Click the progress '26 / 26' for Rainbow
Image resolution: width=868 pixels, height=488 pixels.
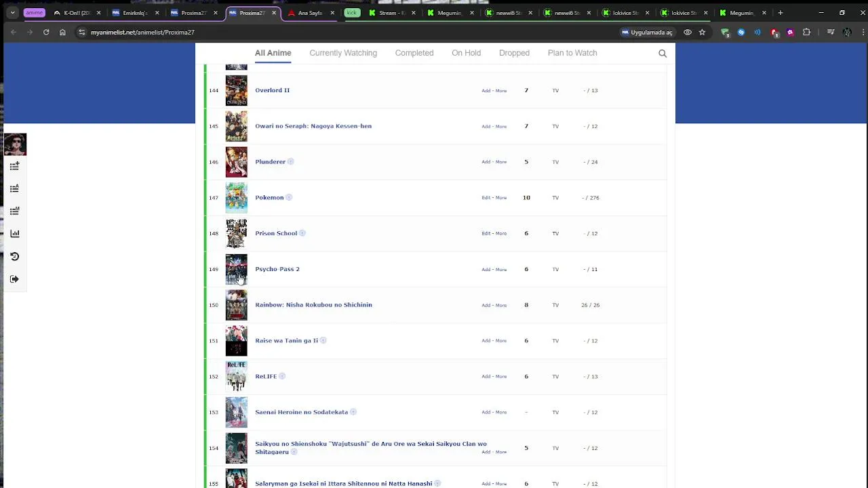pos(590,305)
